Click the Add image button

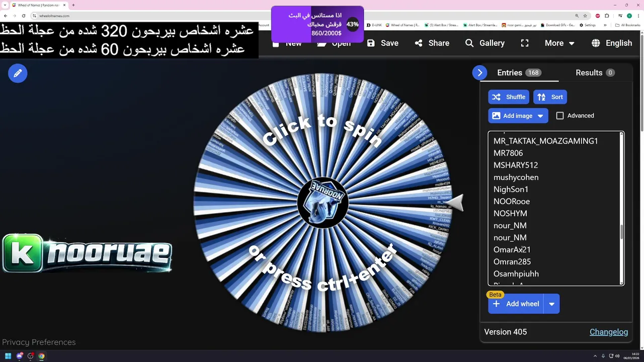(518, 116)
